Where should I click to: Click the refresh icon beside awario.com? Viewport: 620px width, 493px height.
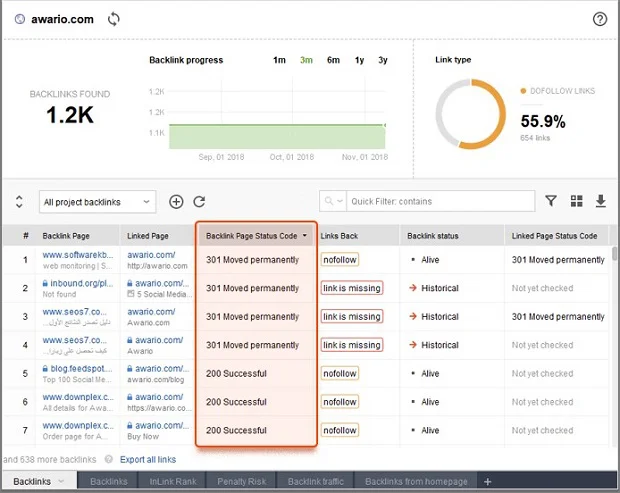coord(114,19)
